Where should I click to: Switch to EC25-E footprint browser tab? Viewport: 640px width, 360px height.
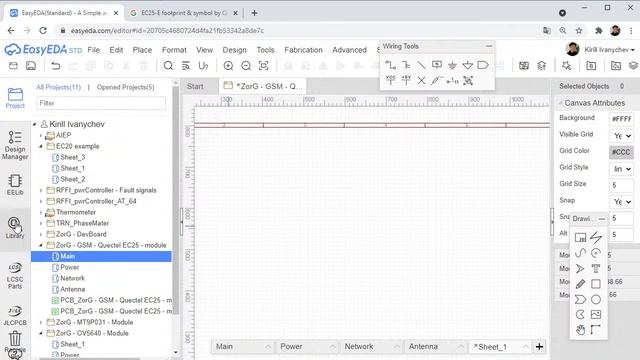[x=183, y=13]
